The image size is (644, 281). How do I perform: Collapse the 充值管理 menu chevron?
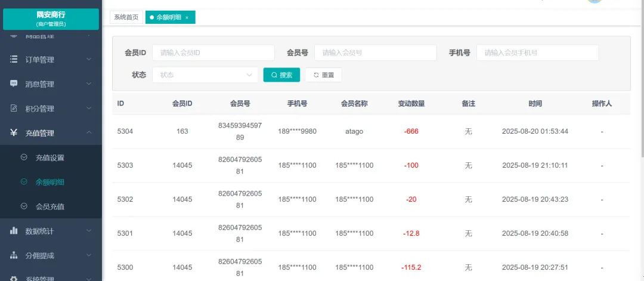(x=89, y=133)
